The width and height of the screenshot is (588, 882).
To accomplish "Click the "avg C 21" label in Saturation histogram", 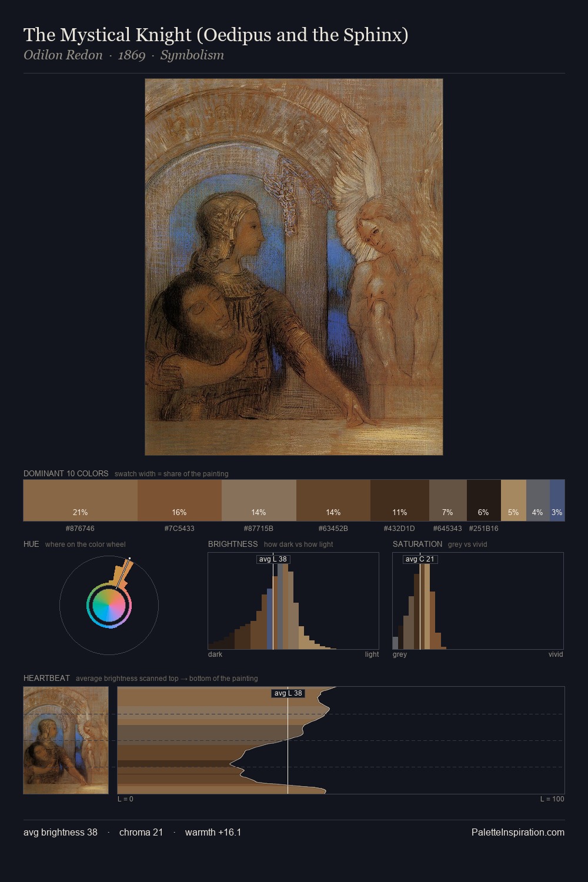I will [420, 559].
